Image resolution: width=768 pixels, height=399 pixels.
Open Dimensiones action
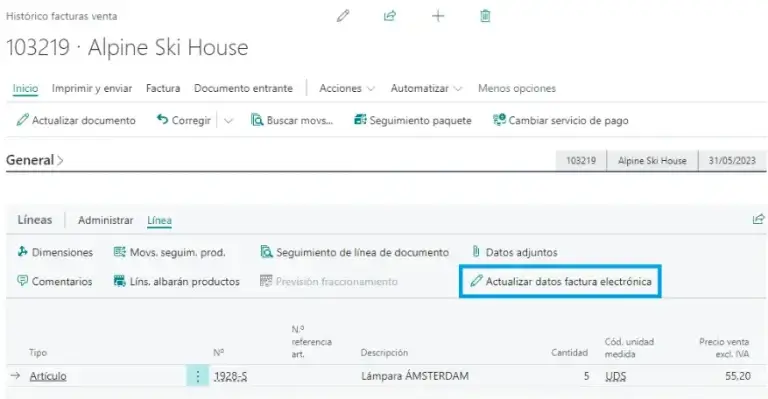tap(55, 252)
